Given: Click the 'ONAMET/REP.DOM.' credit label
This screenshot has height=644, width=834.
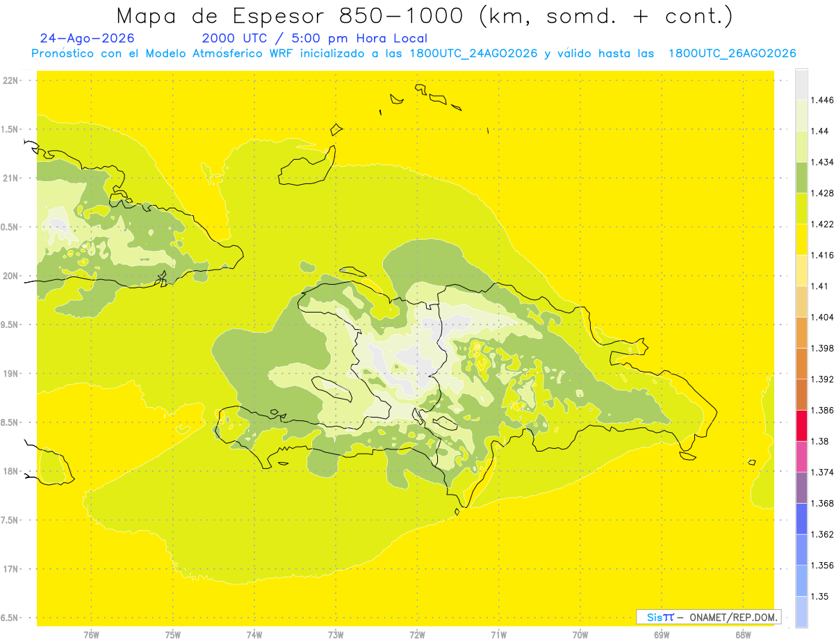Looking at the screenshot, I should [x=734, y=617].
